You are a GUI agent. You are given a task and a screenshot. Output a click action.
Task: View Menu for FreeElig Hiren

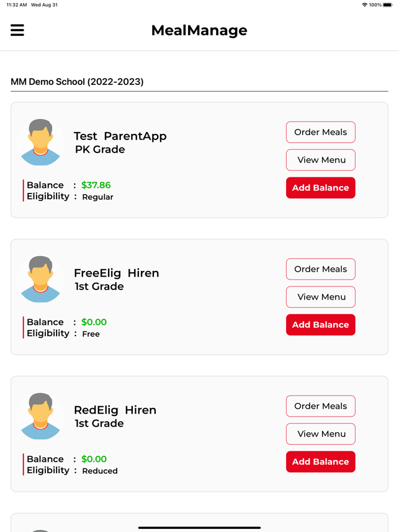320,297
